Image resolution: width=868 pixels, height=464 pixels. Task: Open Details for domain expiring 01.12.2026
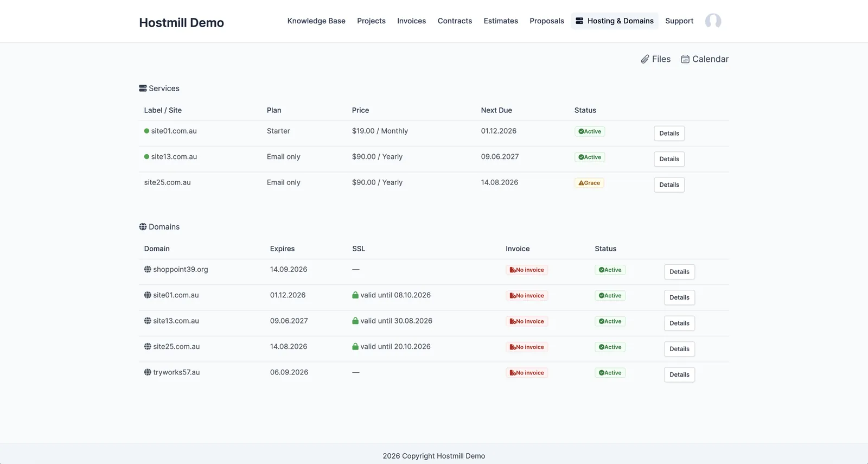[679, 297]
